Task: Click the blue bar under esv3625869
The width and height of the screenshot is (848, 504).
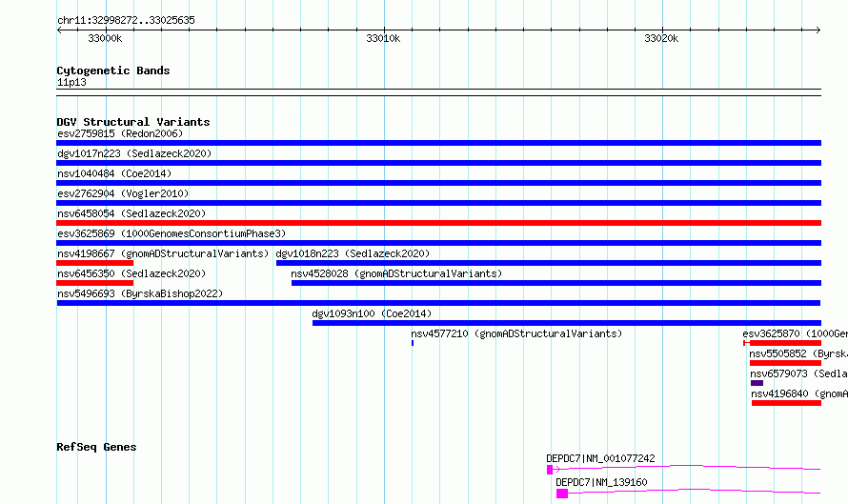Action: (x=438, y=243)
